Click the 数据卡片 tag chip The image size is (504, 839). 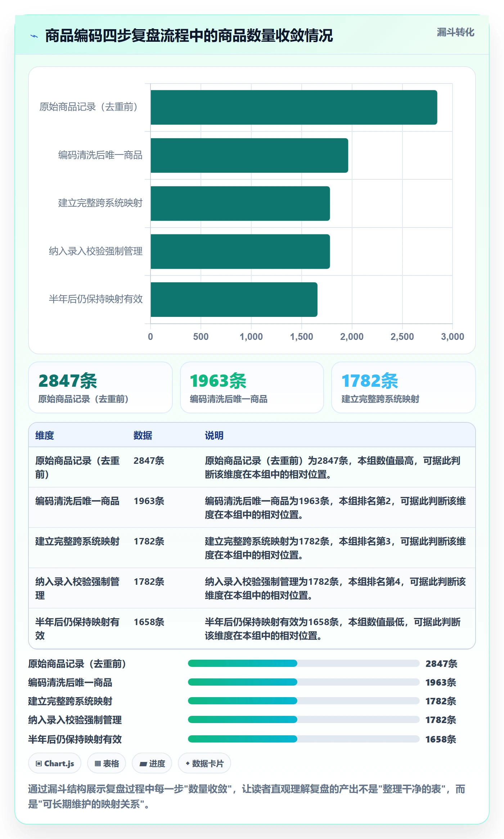204,763
